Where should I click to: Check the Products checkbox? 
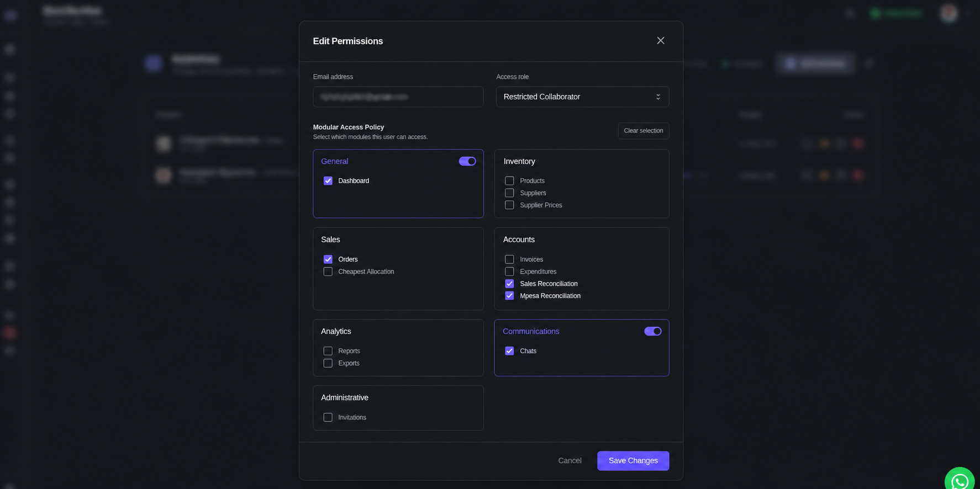coord(509,180)
